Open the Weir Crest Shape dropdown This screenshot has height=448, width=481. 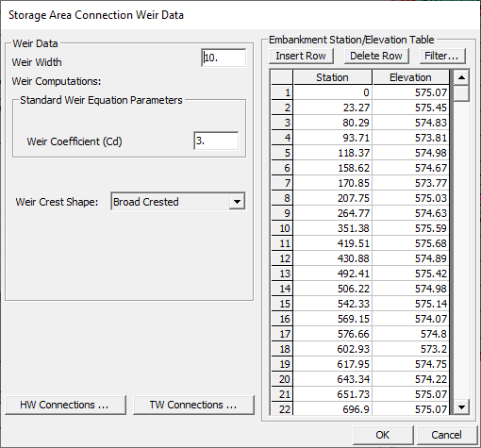(237, 202)
